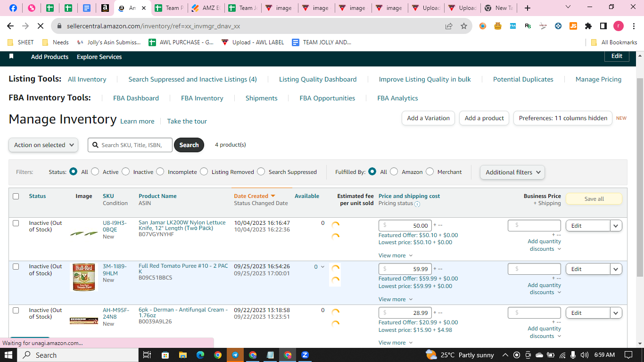This screenshot has height=362, width=644.
Task: Open Microsoft Edge from the taskbar
Action: click(x=200, y=355)
